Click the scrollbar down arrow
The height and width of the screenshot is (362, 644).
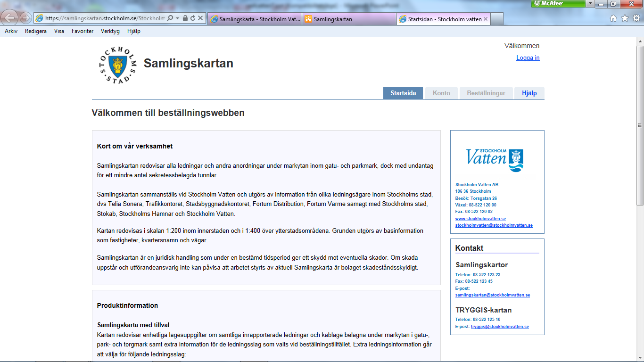coord(640,358)
